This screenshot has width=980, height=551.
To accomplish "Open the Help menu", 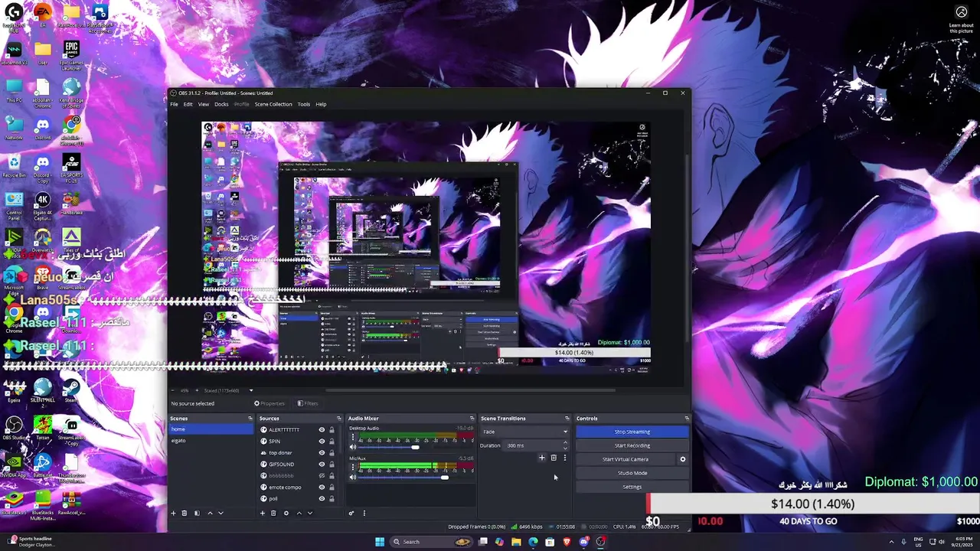I will click(x=322, y=104).
